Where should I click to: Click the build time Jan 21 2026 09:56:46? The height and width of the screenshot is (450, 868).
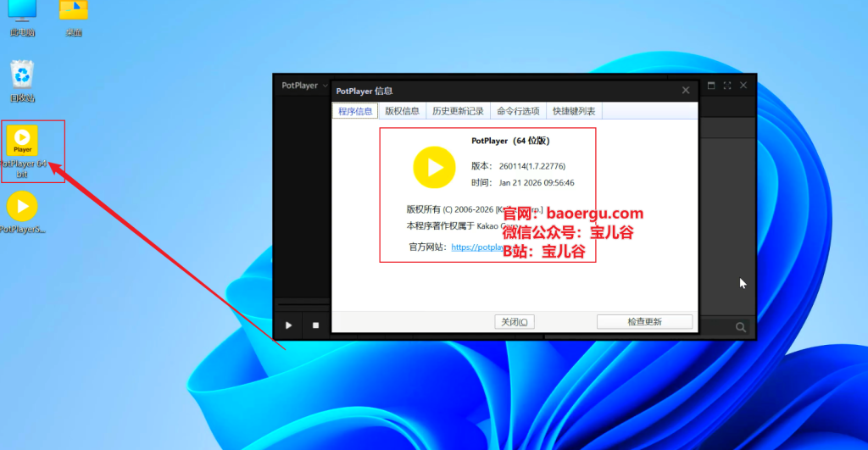(537, 183)
